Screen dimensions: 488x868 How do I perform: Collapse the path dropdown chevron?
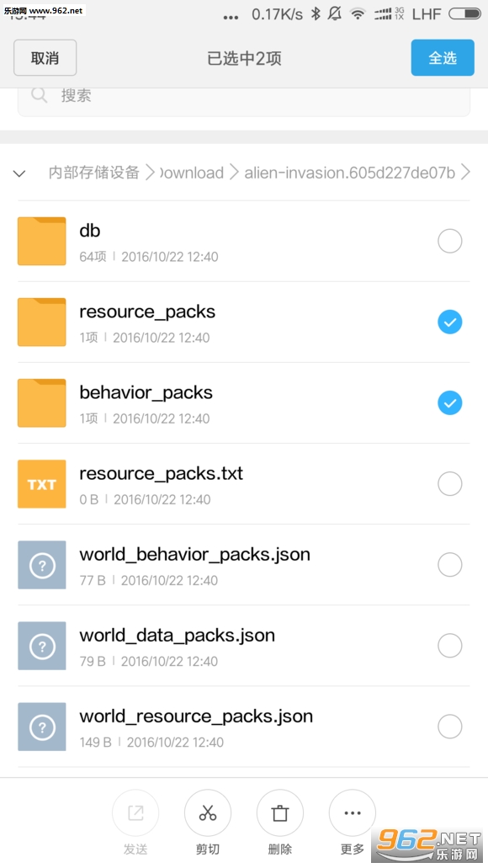click(19, 173)
